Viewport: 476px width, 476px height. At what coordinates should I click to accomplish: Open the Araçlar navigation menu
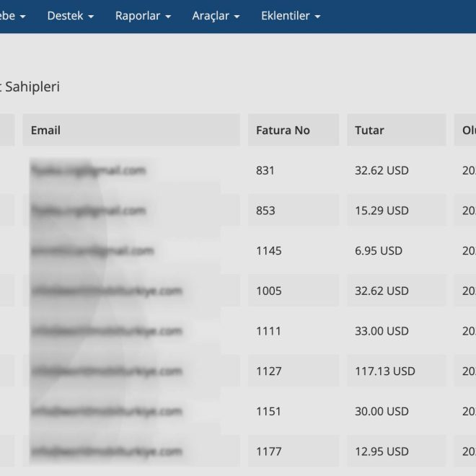216,16
